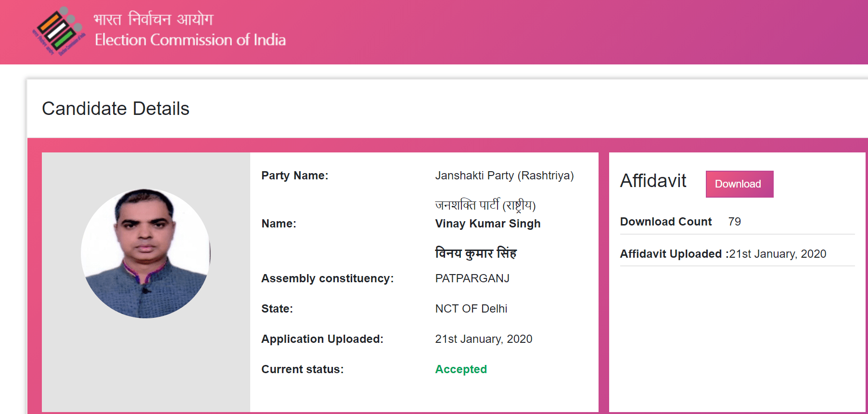This screenshot has width=868, height=414.
Task: Click the Election Commission of India title text
Action: 190,39
